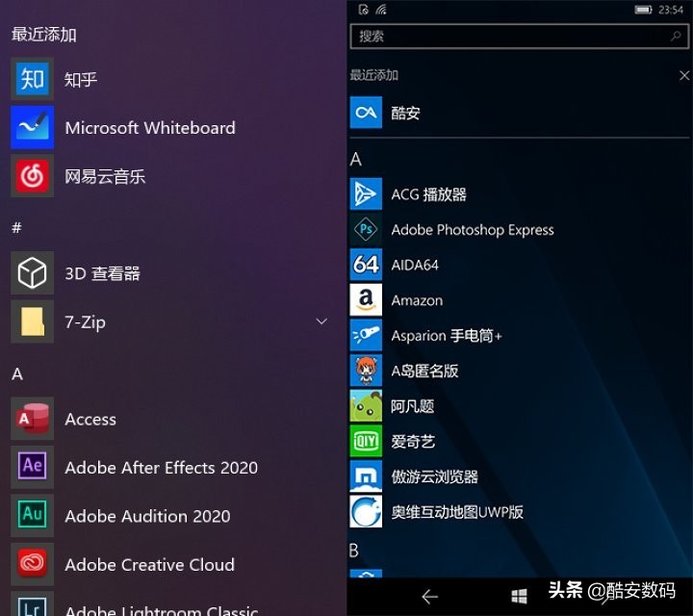Open Adobe Audition 2020 icon
The height and width of the screenshot is (616, 693).
pyautogui.click(x=33, y=516)
